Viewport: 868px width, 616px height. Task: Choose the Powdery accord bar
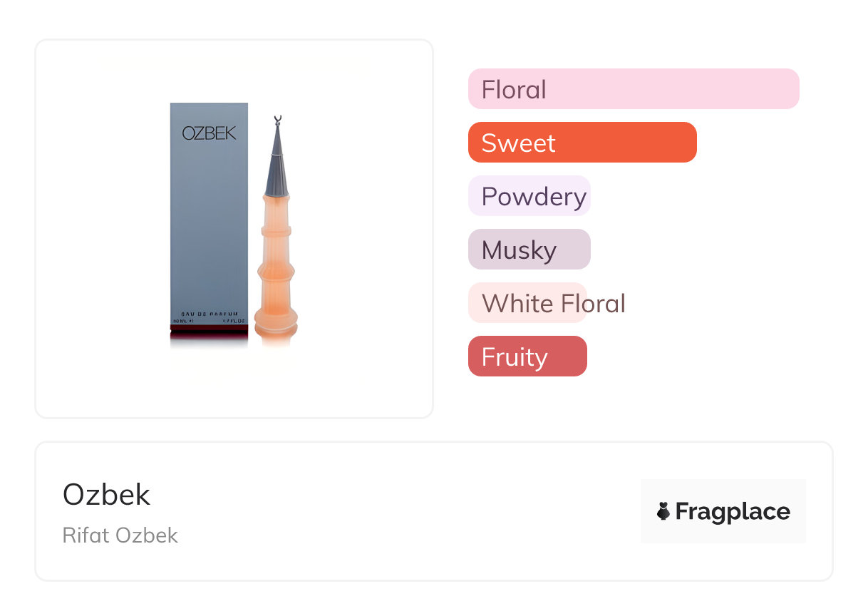click(529, 196)
